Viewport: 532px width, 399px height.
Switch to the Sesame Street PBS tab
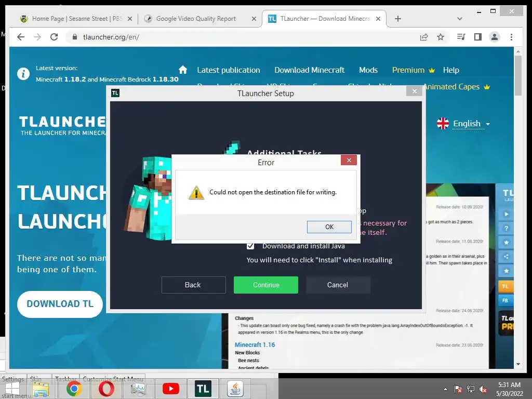(x=75, y=19)
